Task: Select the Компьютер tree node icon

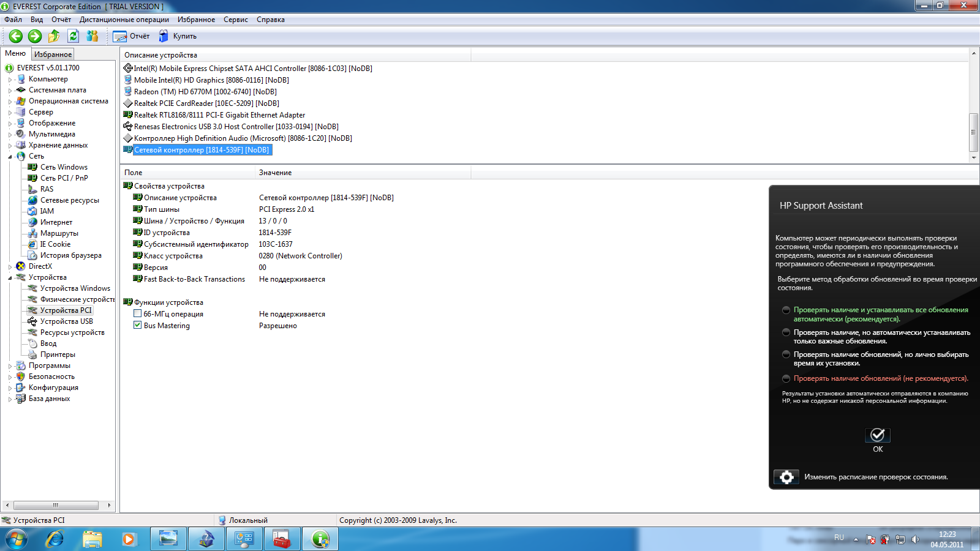Action: click(x=21, y=79)
